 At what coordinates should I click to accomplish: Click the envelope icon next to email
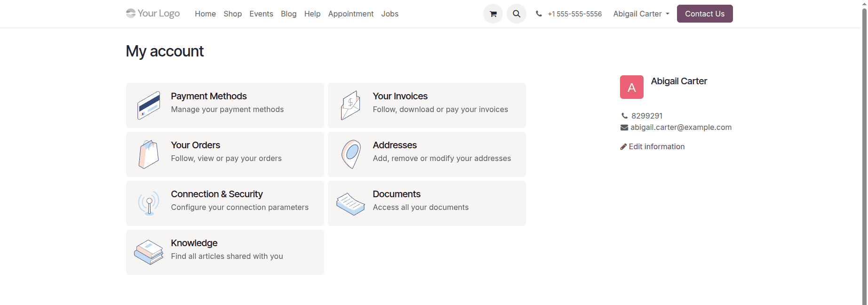624,128
